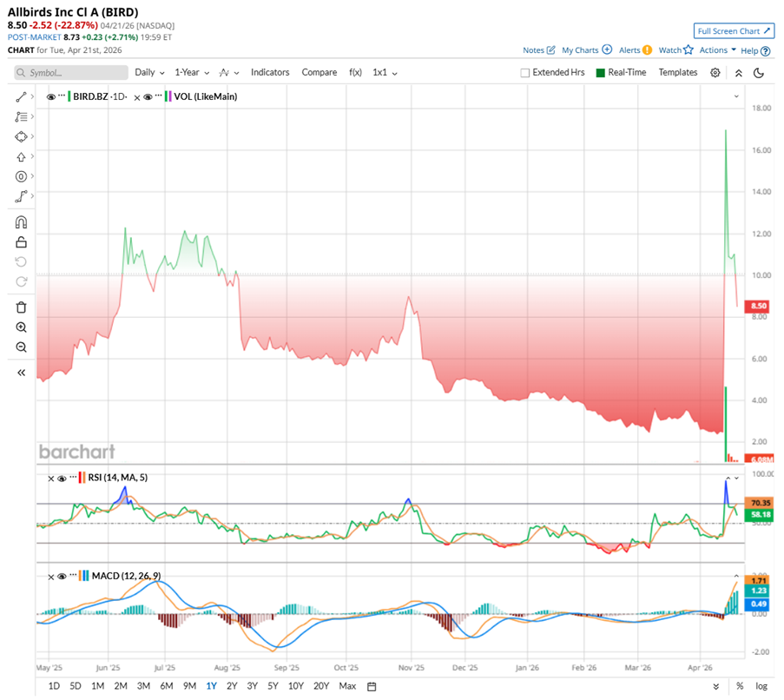Switch to dark mode moon icon
784x700 pixels.
click(x=759, y=73)
